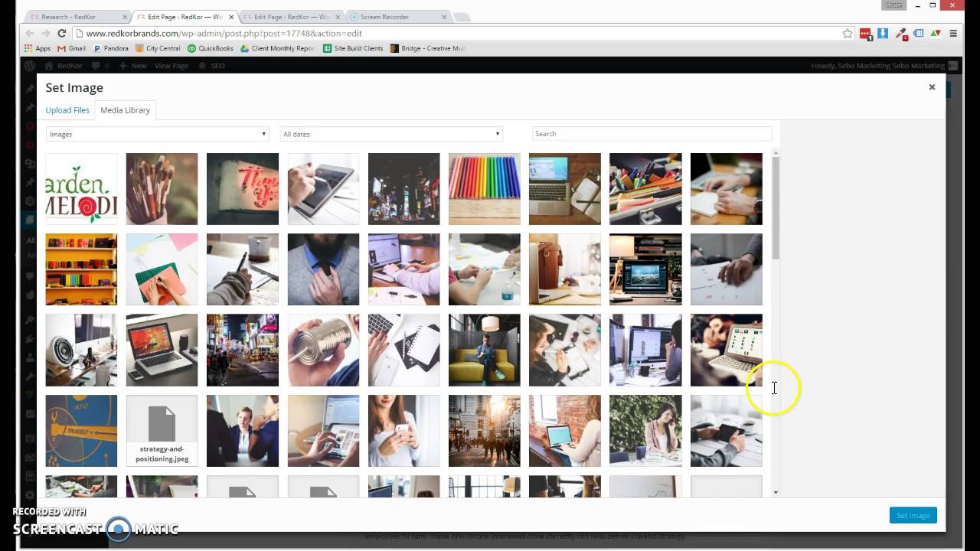
Task: Switch to the Screen Recorder browser tab
Action: coord(384,17)
